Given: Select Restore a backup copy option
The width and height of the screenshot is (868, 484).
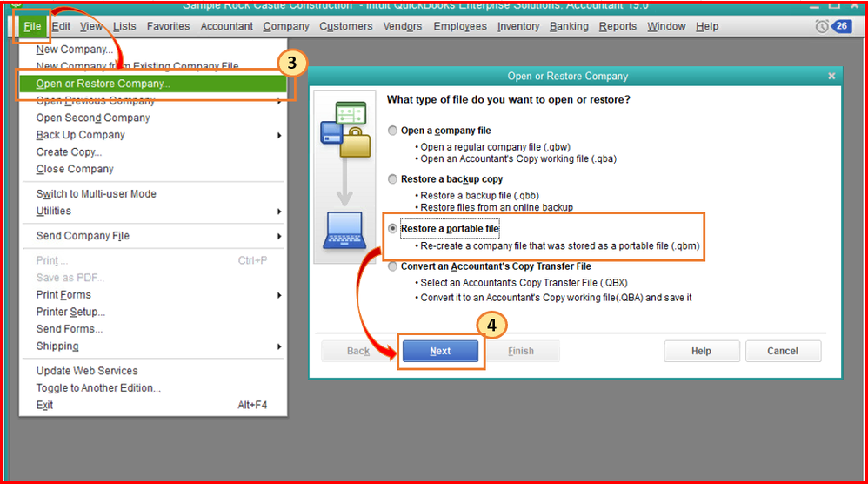Looking at the screenshot, I should pyautogui.click(x=392, y=178).
